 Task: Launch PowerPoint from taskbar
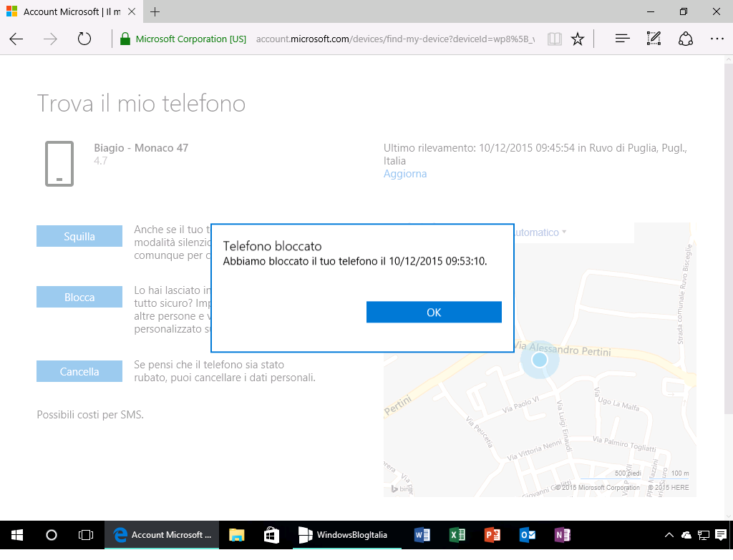click(492, 535)
